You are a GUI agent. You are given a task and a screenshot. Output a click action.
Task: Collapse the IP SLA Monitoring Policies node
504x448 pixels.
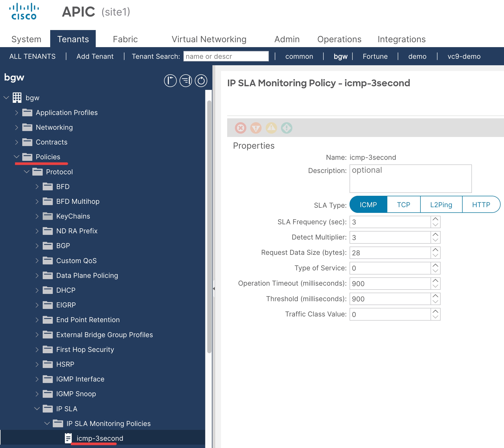47,423
